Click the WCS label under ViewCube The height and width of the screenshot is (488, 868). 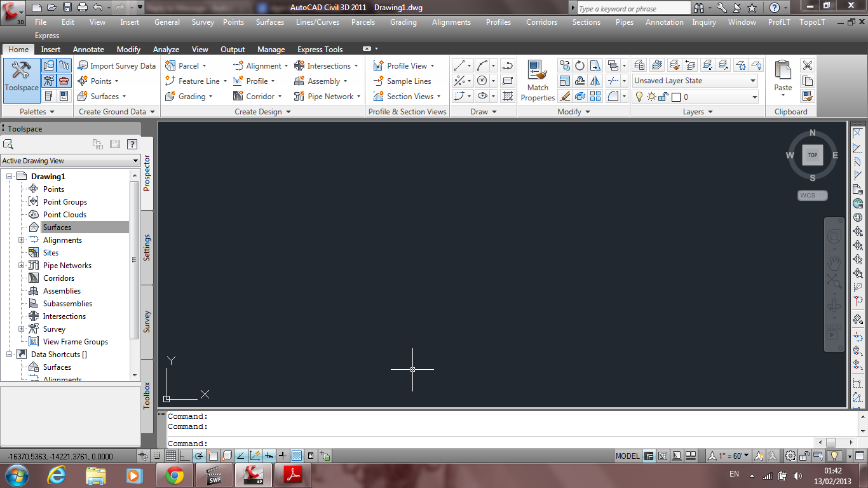tap(812, 195)
